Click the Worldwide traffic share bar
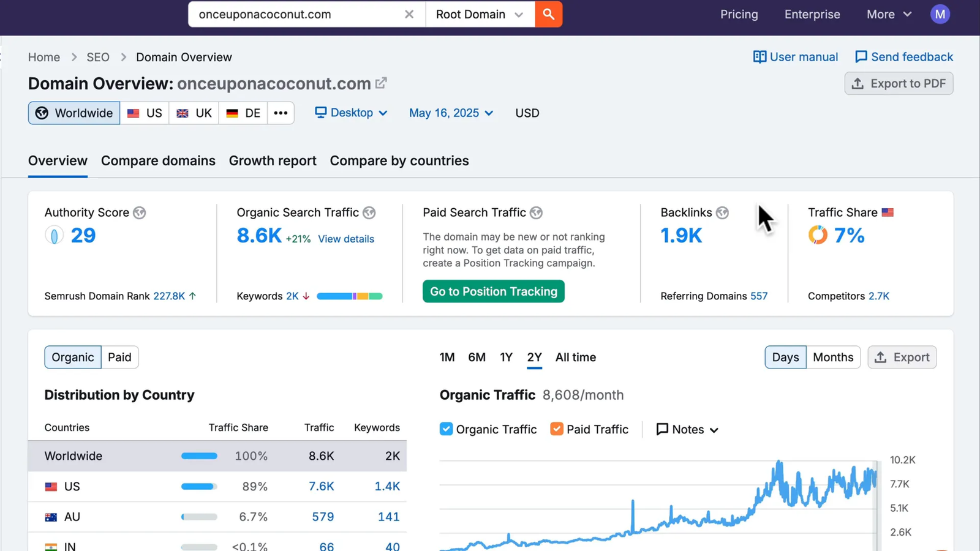Screen dimensions: 980x551 pyautogui.click(x=199, y=456)
